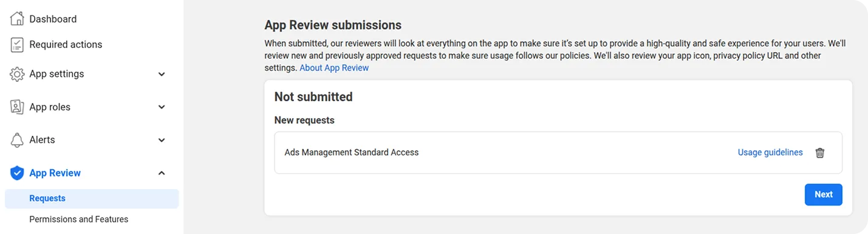This screenshot has height=234, width=868.
Task: Select the App Review menu label
Action: 55,173
